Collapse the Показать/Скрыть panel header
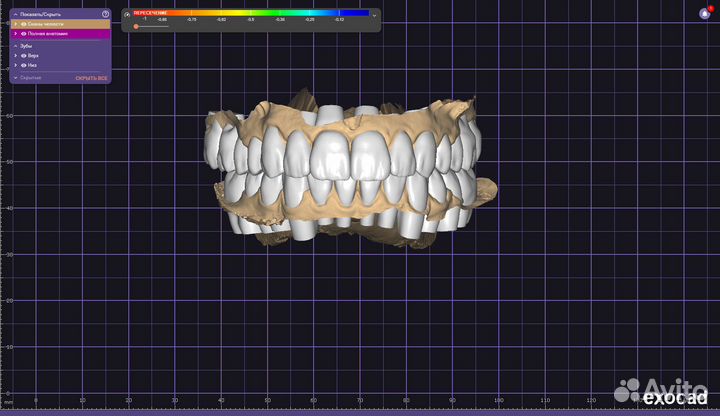This screenshot has width=720, height=416. click(x=15, y=14)
